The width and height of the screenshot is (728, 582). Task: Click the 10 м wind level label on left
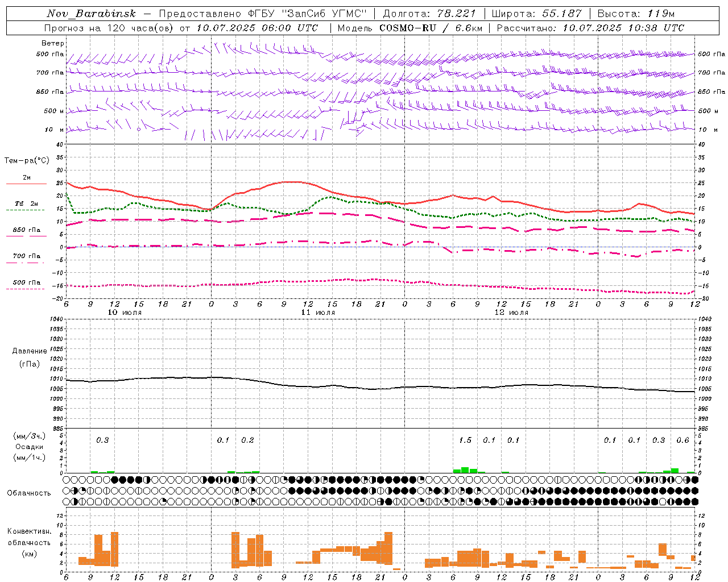coord(55,130)
